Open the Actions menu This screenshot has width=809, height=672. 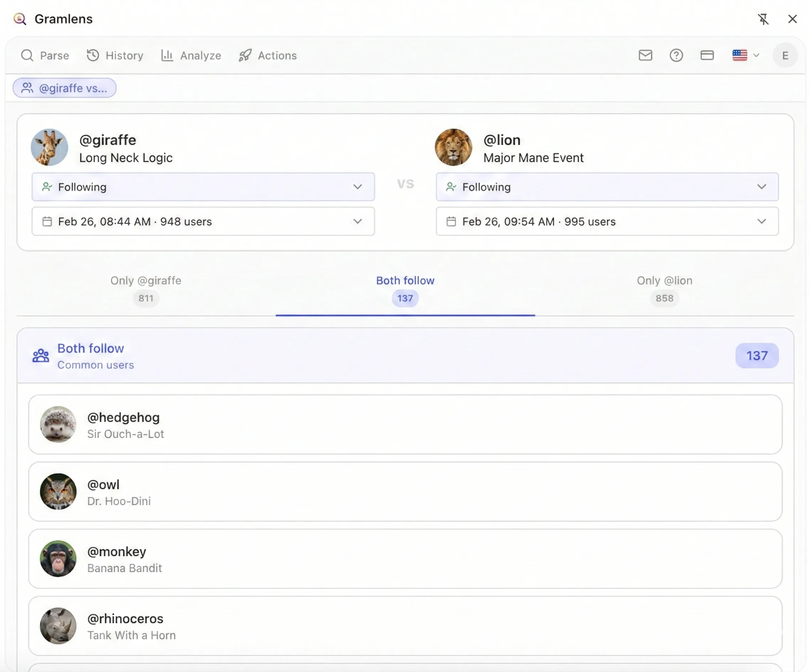pos(268,56)
